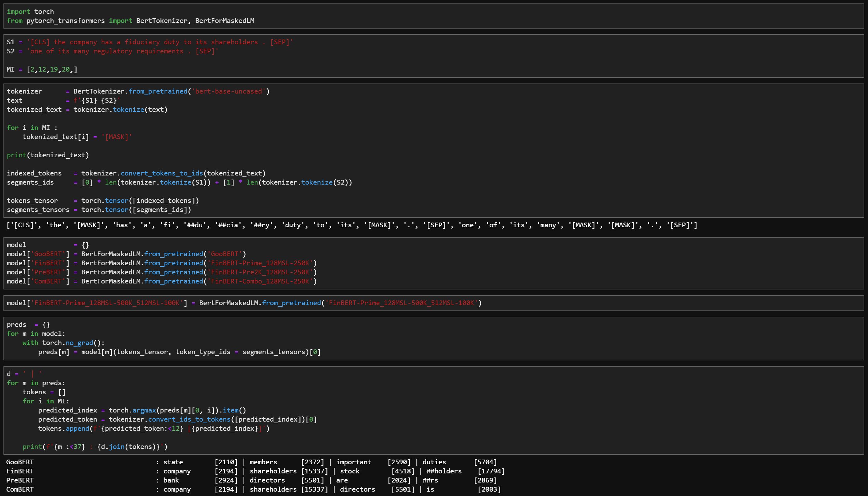Click the 'bert-base-uncased' string
Viewport: 868px width, 496px height.
tap(228, 91)
